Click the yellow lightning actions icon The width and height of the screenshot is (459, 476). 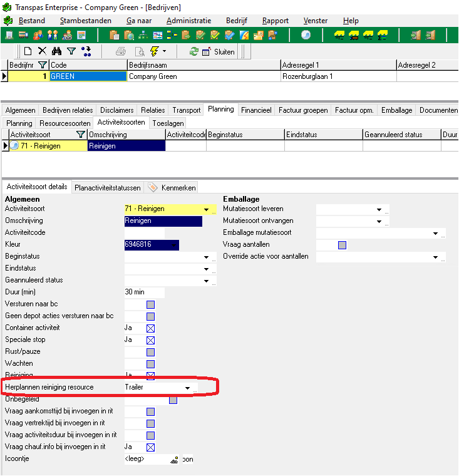pyautogui.click(x=155, y=51)
